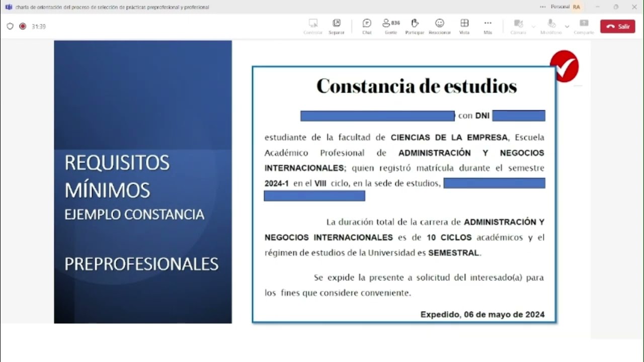Click the EJEMPLO CONSTANCIA text

(x=134, y=215)
